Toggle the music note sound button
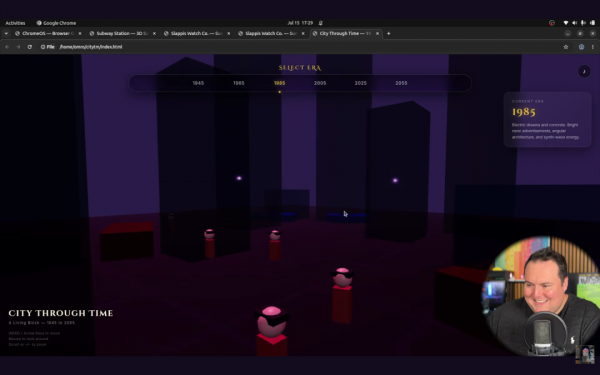The width and height of the screenshot is (600, 375). coord(584,71)
